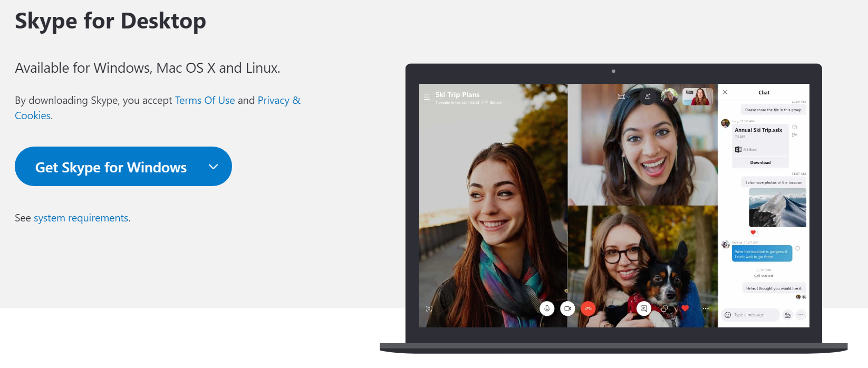The height and width of the screenshot is (368, 868).
Task: Click the red end call button
Action: [x=588, y=308]
